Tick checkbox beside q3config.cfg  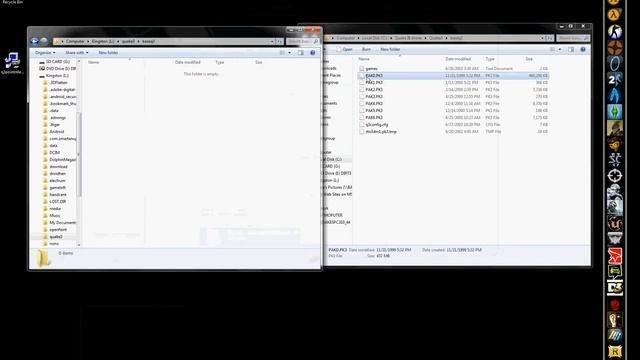pos(362,124)
